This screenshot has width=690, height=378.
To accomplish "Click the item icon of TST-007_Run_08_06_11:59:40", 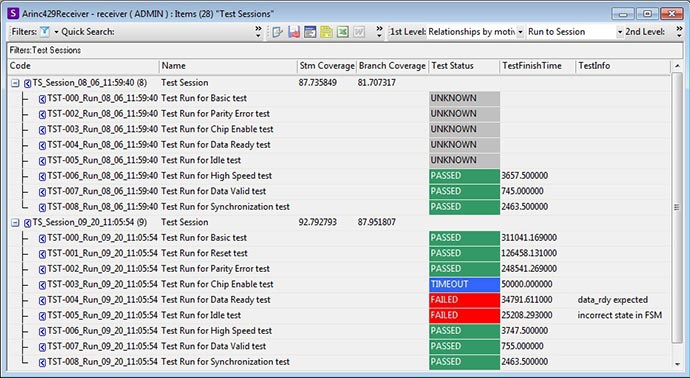I will click(42, 192).
